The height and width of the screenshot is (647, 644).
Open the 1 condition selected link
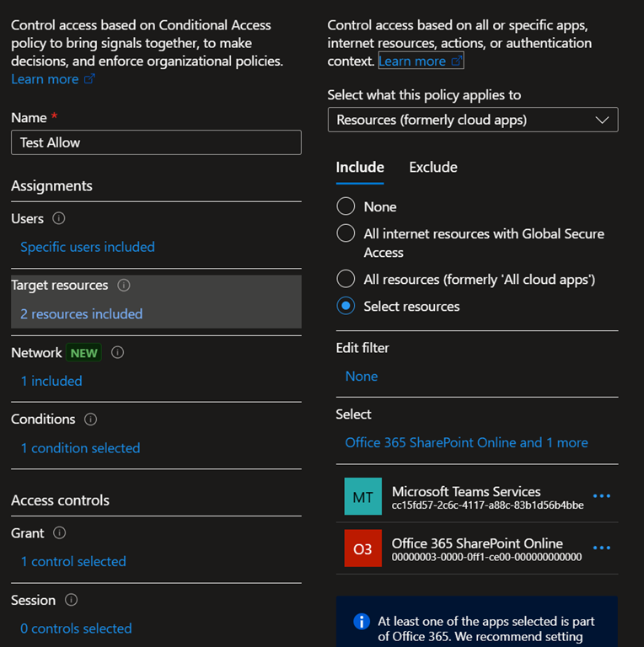coord(80,448)
